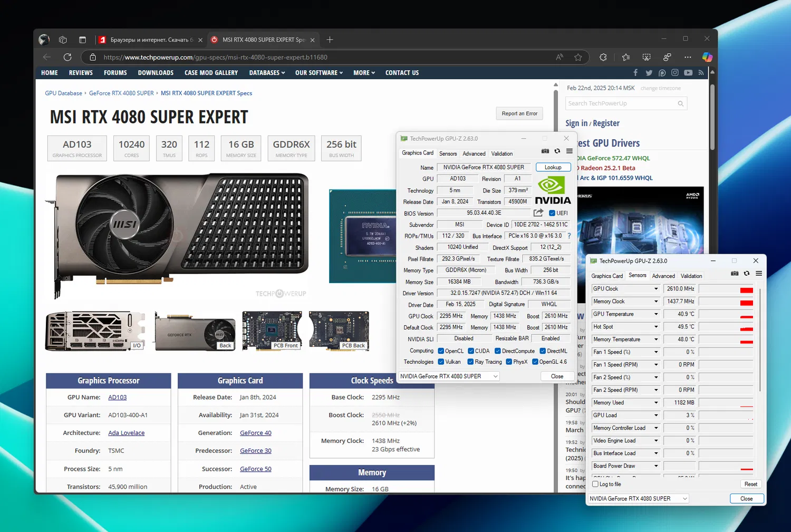Expand the GPU Temperature sensor dropdown
791x532 pixels.
[656, 314]
